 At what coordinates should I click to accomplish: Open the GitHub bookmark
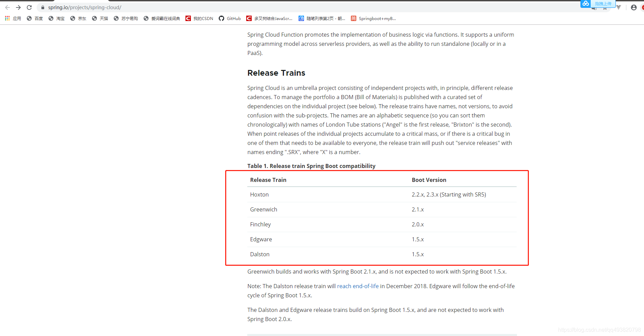tap(230, 18)
